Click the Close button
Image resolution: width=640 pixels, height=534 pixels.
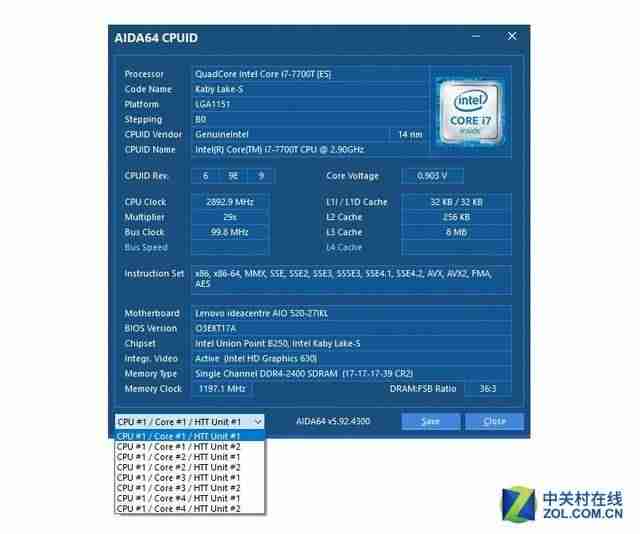tap(494, 421)
